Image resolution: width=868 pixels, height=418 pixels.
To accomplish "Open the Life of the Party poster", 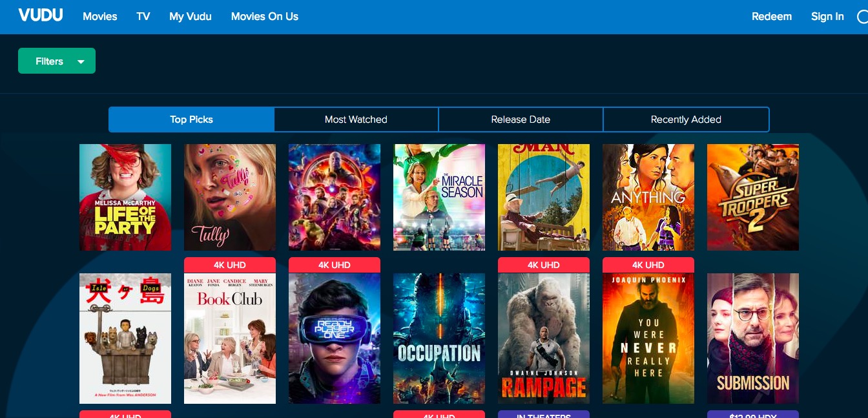I will pos(125,197).
